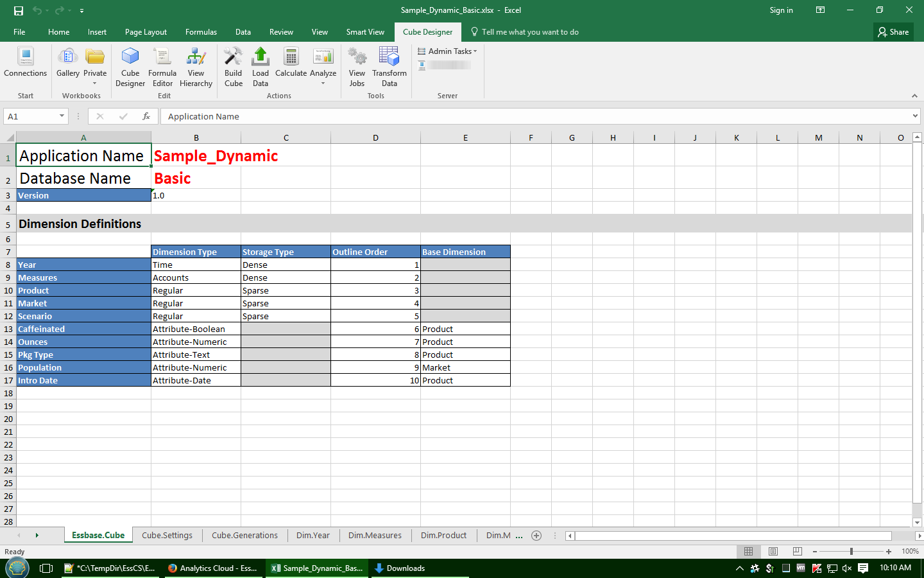Open View Jobs

tap(357, 67)
